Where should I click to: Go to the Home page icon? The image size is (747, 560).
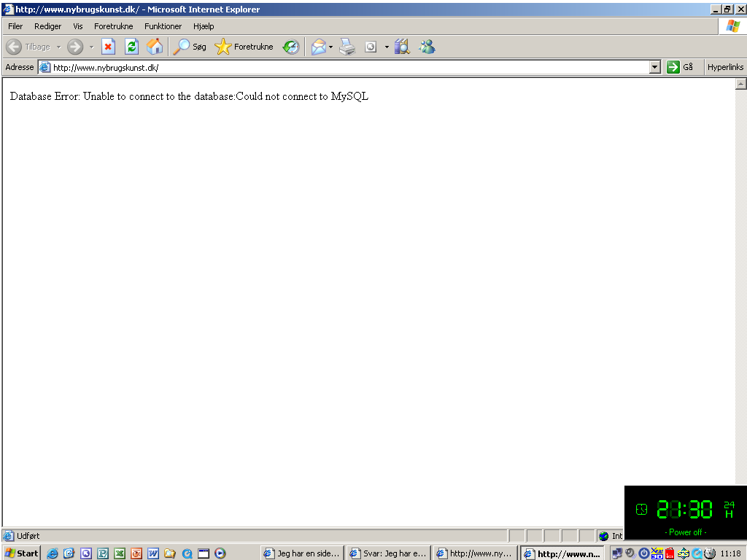tap(155, 47)
